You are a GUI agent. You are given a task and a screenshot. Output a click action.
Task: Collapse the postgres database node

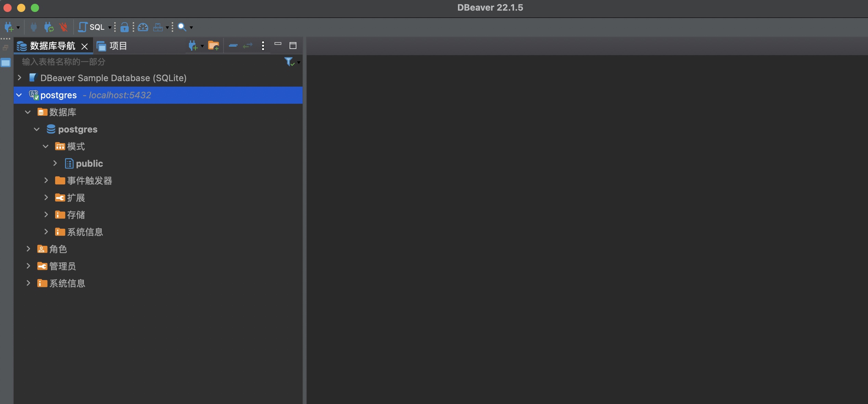tap(37, 129)
